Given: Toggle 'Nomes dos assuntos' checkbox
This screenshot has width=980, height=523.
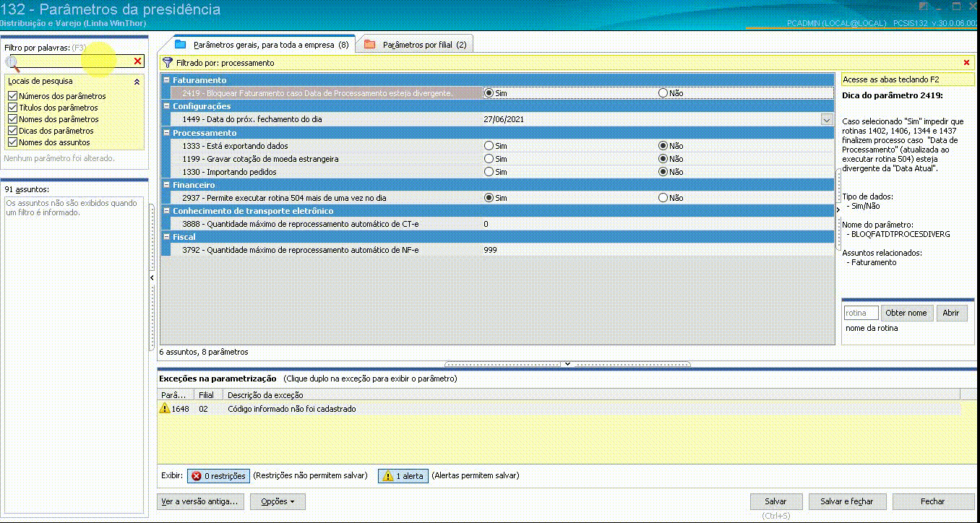Looking at the screenshot, I should (x=12, y=142).
